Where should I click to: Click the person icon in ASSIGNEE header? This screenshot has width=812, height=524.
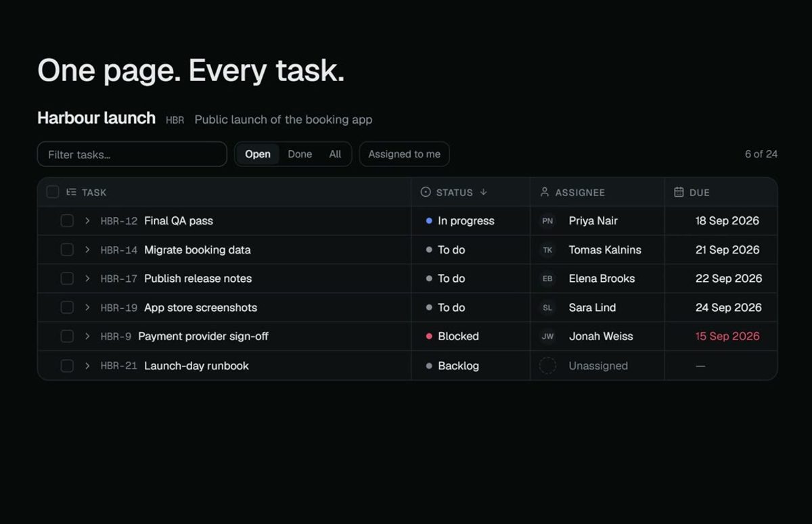coord(545,192)
